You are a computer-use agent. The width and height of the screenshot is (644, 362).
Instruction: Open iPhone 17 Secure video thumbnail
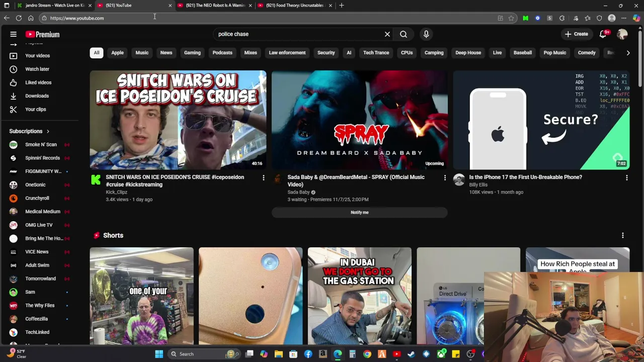[x=541, y=120]
